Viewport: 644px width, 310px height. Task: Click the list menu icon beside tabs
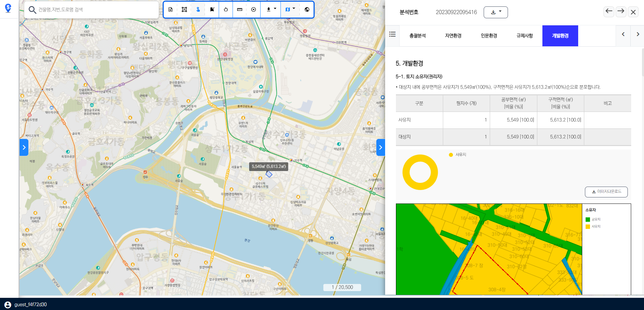(x=392, y=34)
